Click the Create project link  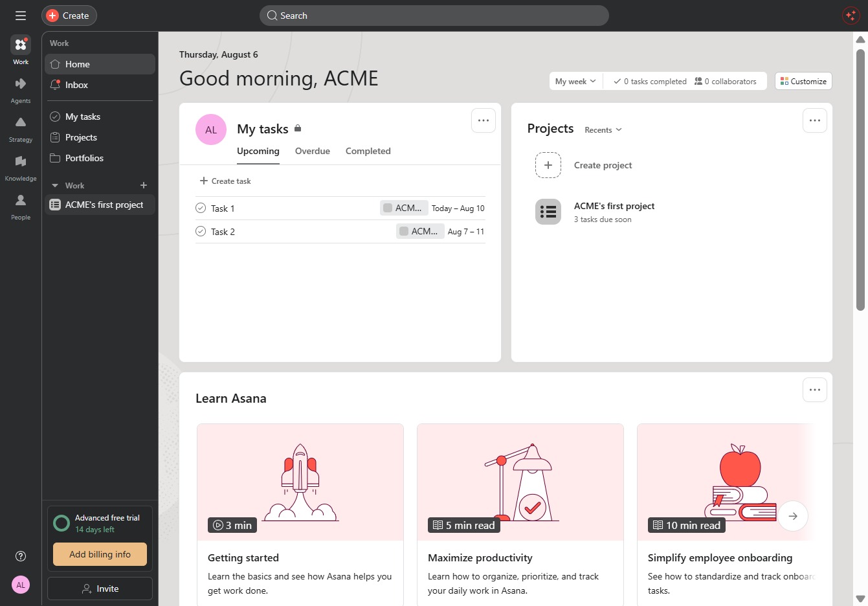(x=603, y=165)
